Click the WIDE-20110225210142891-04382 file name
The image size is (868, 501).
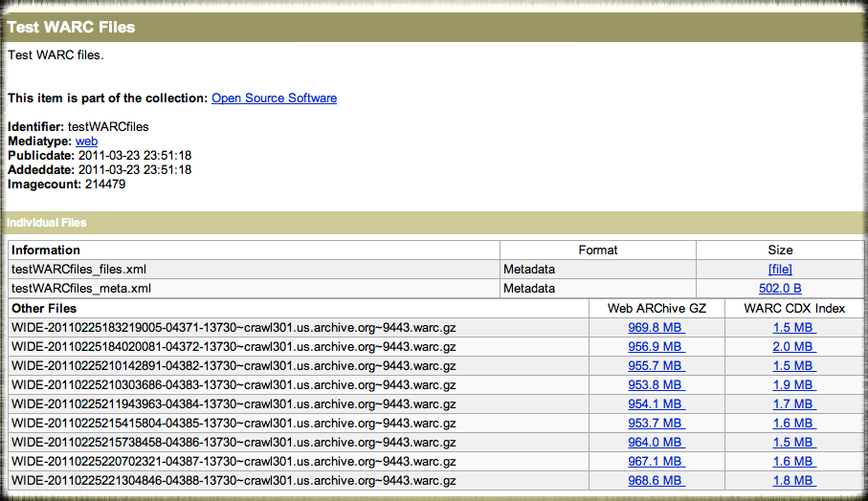coord(234,365)
